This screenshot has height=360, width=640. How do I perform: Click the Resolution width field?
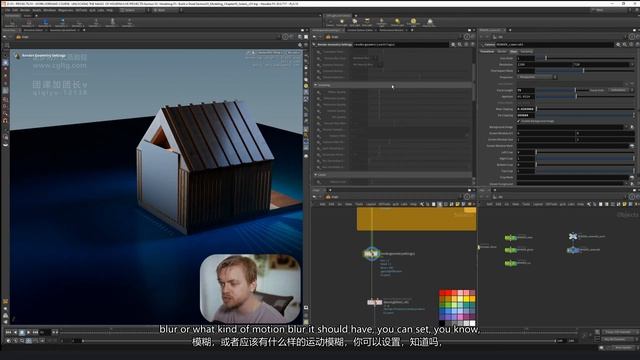point(544,64)
